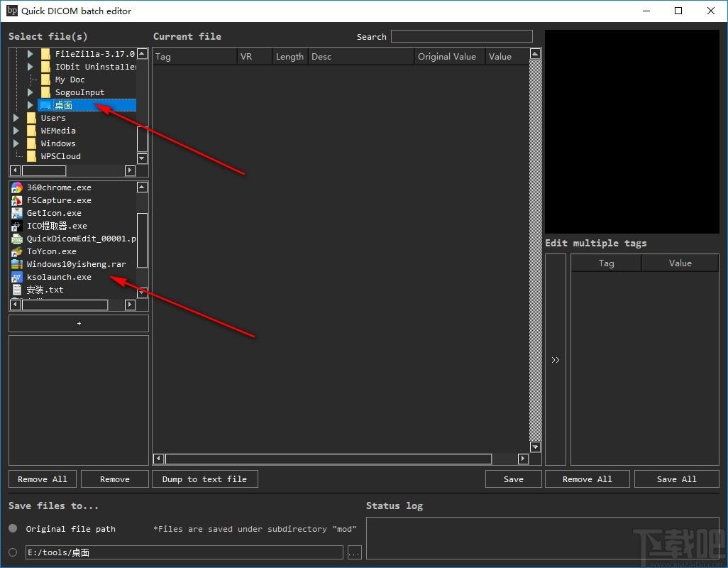Click the Length column header
This screenshot has height=568, width=728.
pyautogui.click(x=290, y=57)
